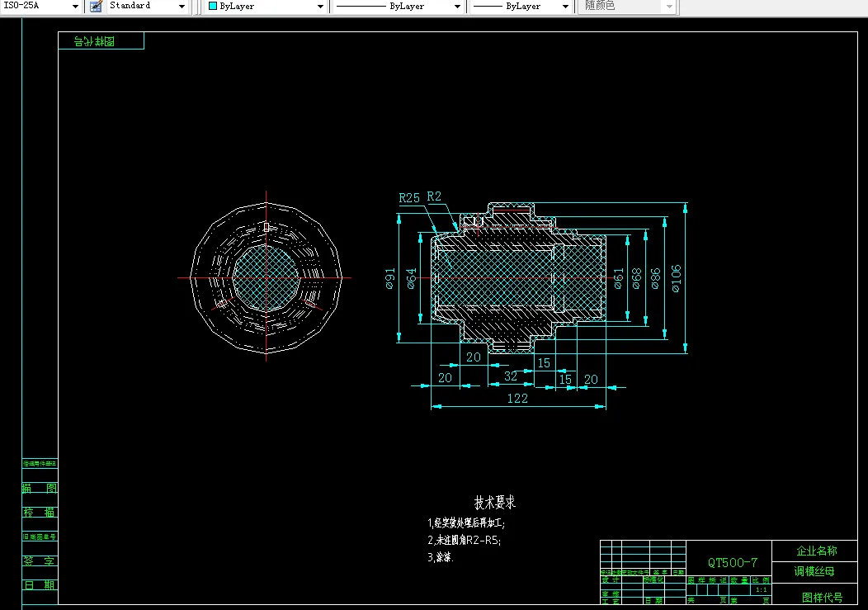Open the ISO-25A dimension style dropdown
868x610 pixels.
click(75, 6)
